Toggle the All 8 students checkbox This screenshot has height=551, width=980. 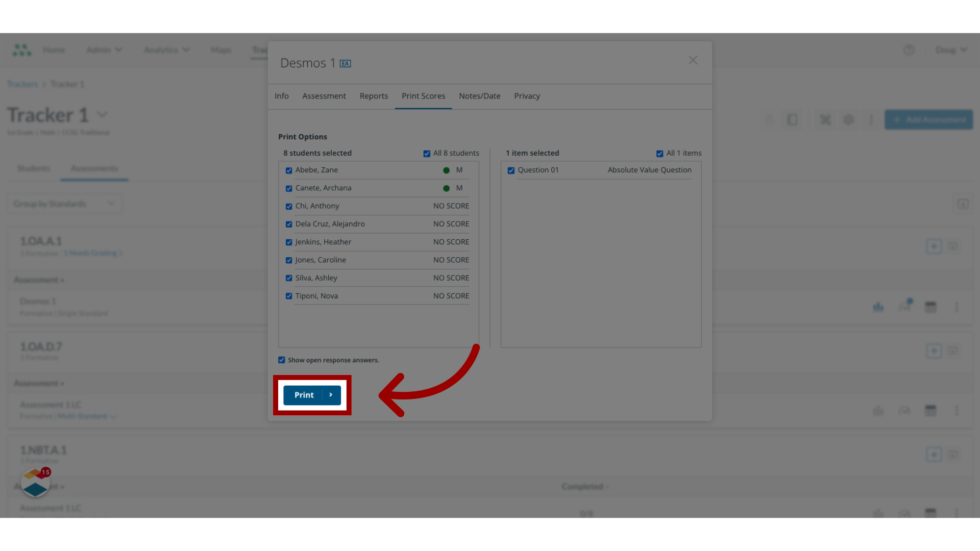427,154
